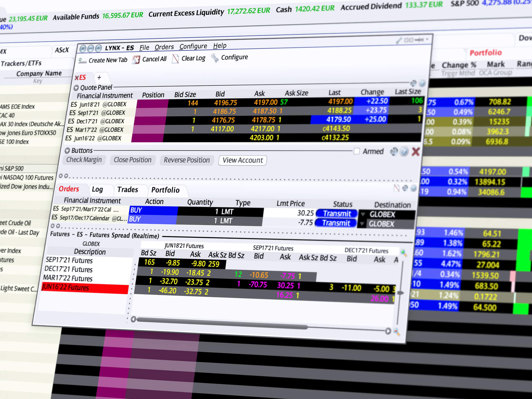Switch to the Log tab

coord(97,189)
